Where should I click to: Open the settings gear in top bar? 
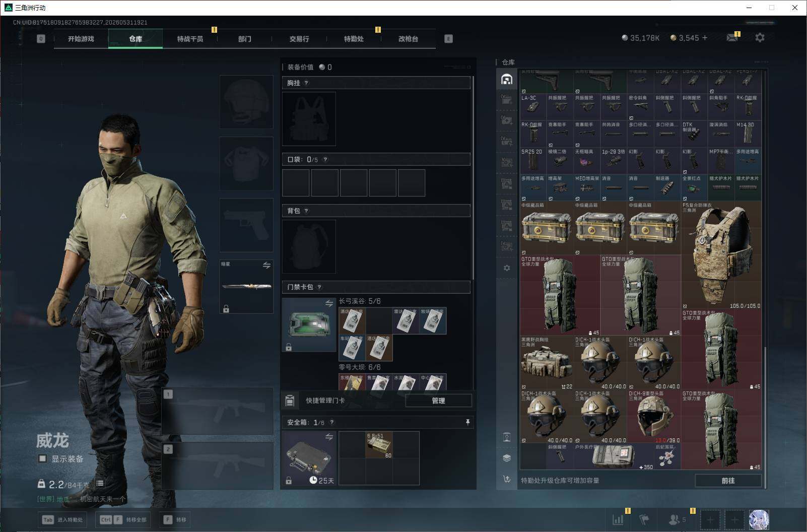[x=760, y=38]
